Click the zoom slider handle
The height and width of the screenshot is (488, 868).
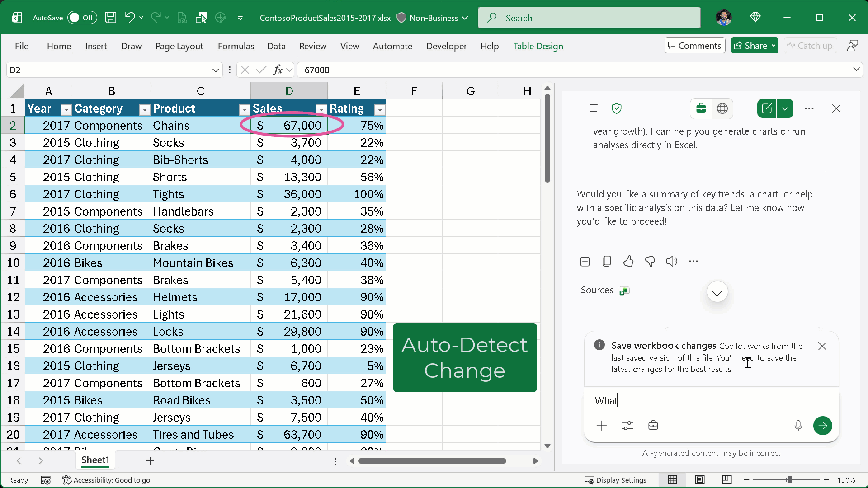[x=789, y=480]
